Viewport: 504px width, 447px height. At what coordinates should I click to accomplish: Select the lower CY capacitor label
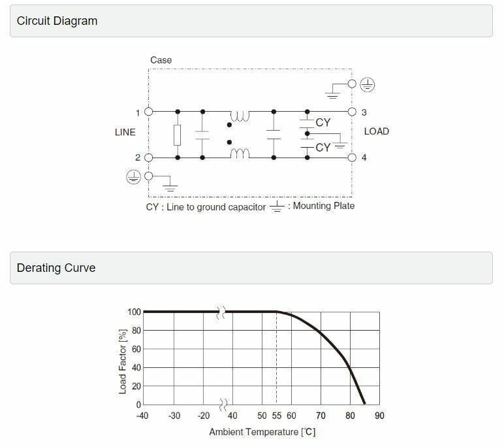coord(323,148)
